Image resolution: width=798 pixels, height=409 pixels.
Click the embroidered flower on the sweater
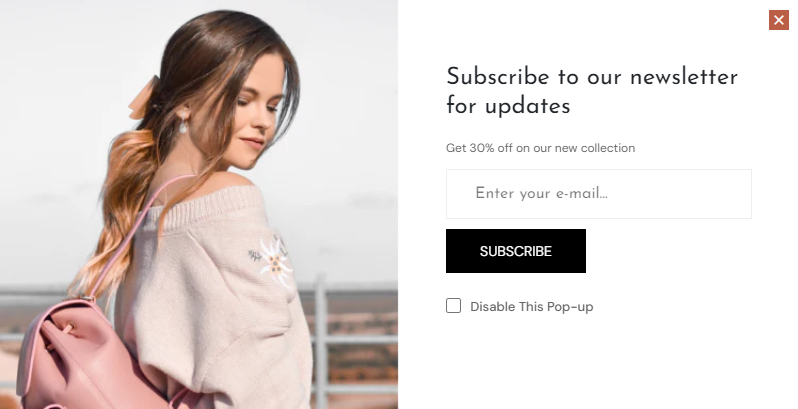click(273, 260)
